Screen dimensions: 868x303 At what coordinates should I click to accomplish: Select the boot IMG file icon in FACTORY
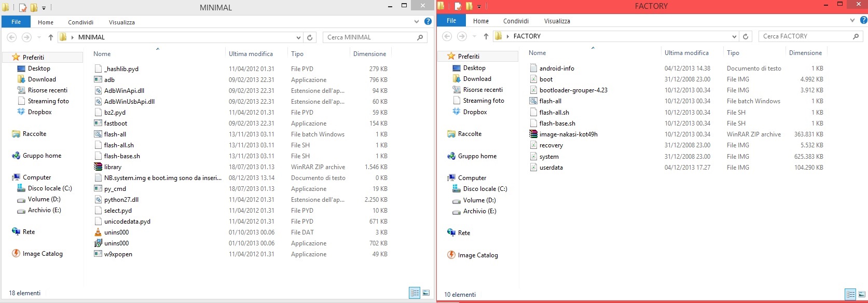point(533,79)
